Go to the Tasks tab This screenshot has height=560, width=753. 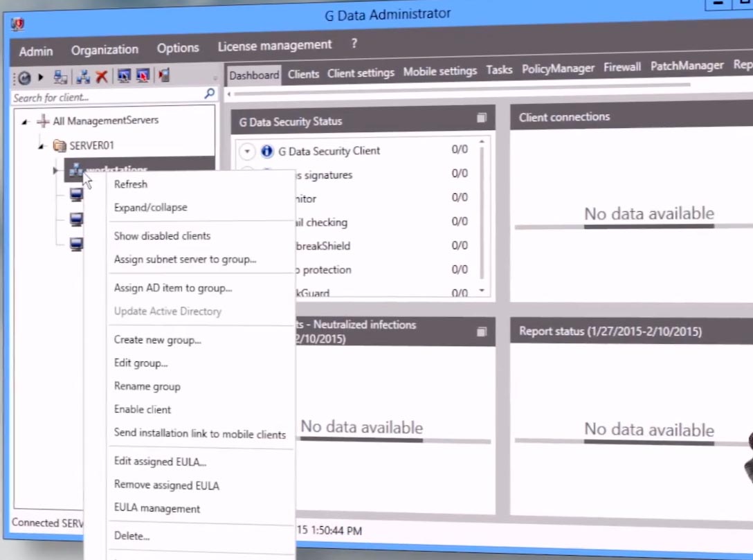(x=499, y=70)
